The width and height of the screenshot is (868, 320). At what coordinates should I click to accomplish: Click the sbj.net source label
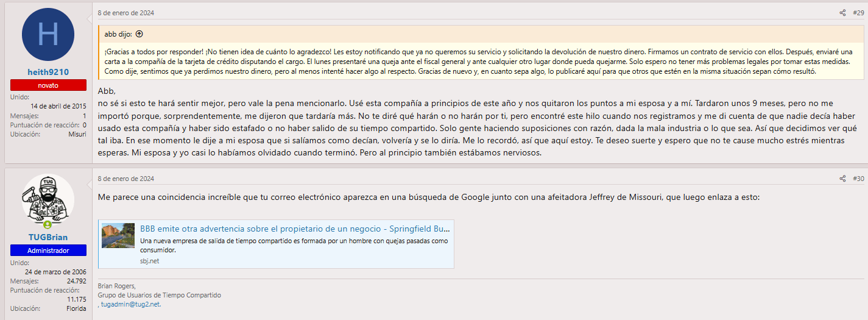click(x=149, y=261)
